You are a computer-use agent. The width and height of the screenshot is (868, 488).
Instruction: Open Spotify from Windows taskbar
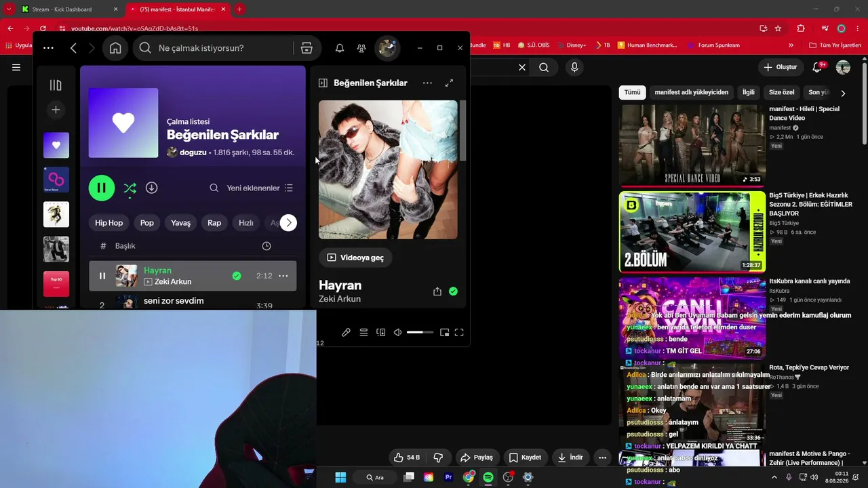click(488, 477)
